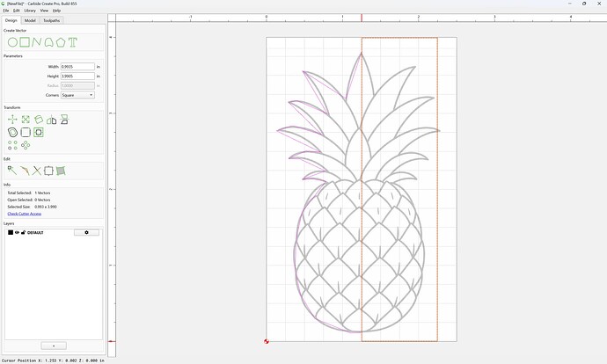The image size is (607, 364).
Task: Open the Corners dropdown showing Square
Action: [x=77, y=95]
